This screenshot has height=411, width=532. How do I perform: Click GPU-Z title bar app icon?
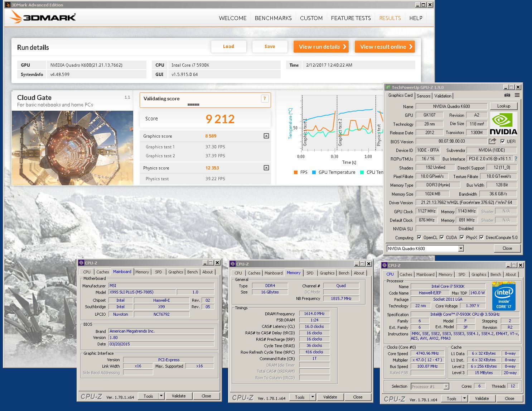[x=388, y=87]
